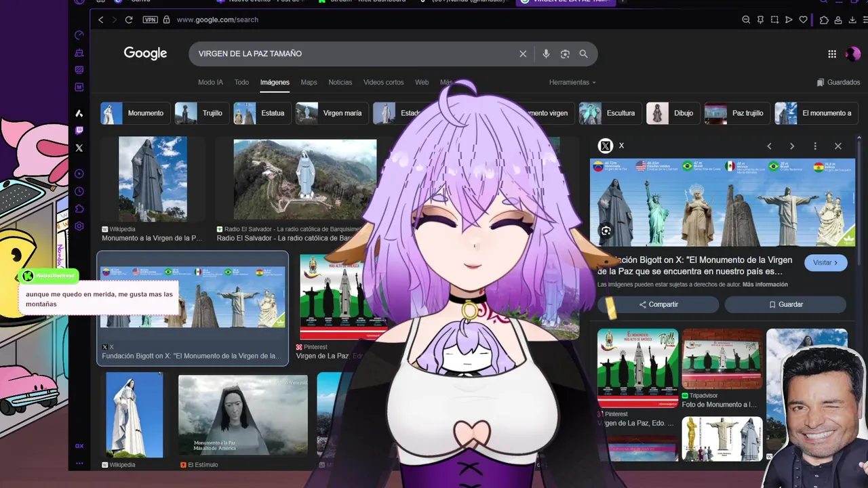Open Aria AI icon in sidebar
868x488 pixels.
point(79,113)
